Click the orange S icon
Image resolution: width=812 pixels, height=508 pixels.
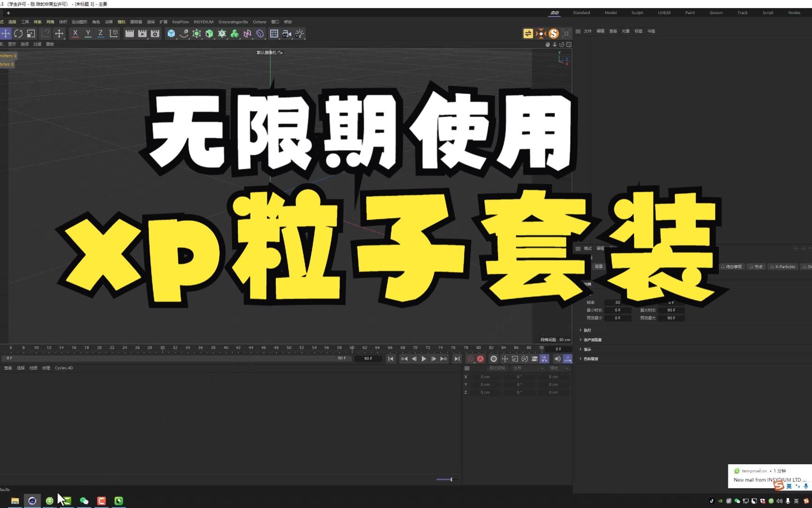554,33
